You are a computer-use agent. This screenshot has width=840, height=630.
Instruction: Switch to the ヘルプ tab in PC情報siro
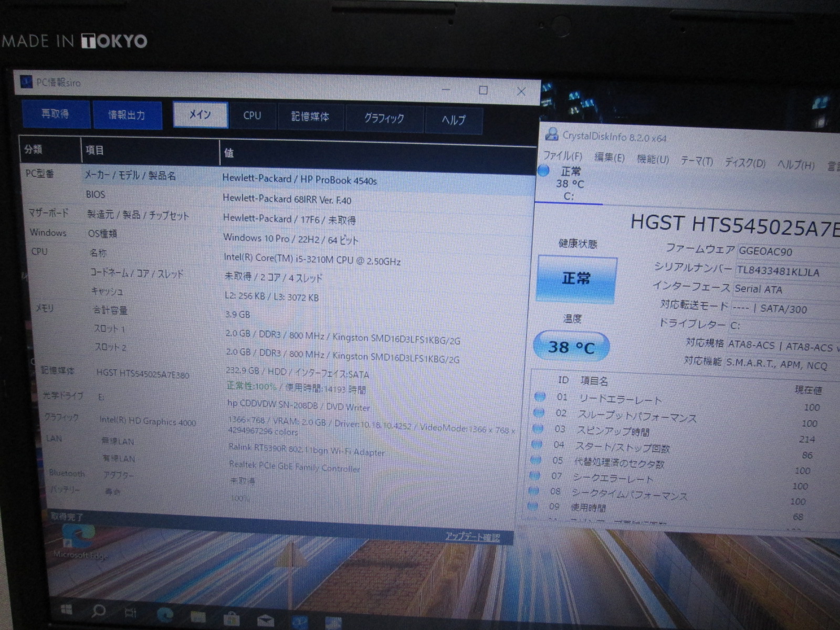454,120
